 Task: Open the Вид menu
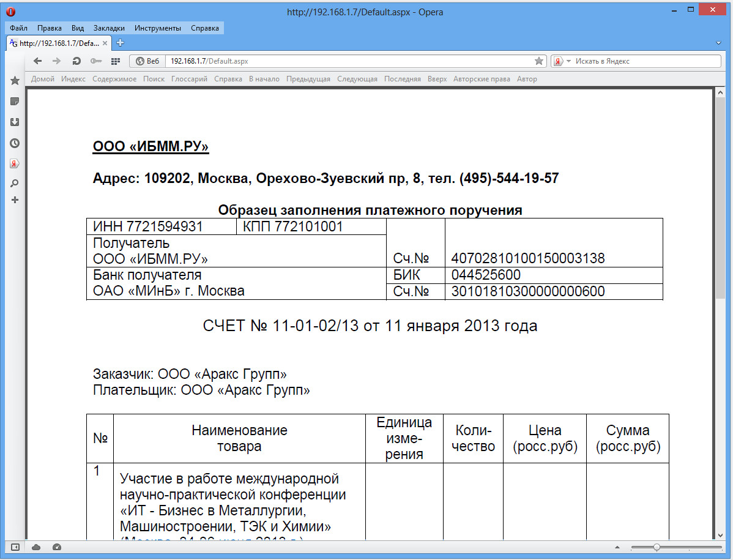(x=78, y=28)
